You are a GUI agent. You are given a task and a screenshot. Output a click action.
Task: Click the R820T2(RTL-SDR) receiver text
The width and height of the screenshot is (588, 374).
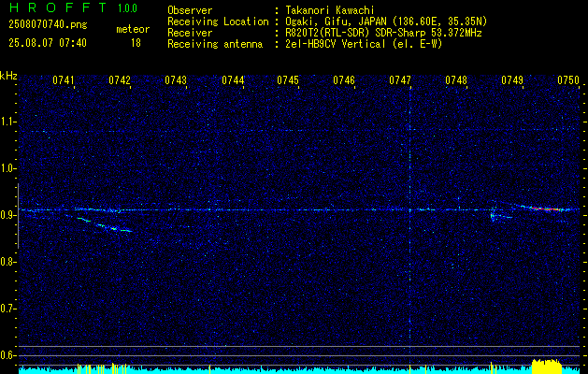tap(383, 33)
